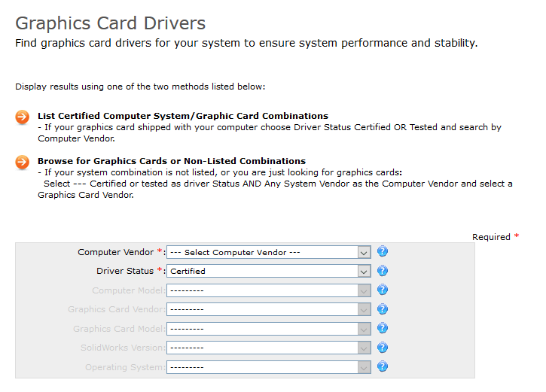Open the Operating System dropdown
546x392 pixels.
(269, 367)
